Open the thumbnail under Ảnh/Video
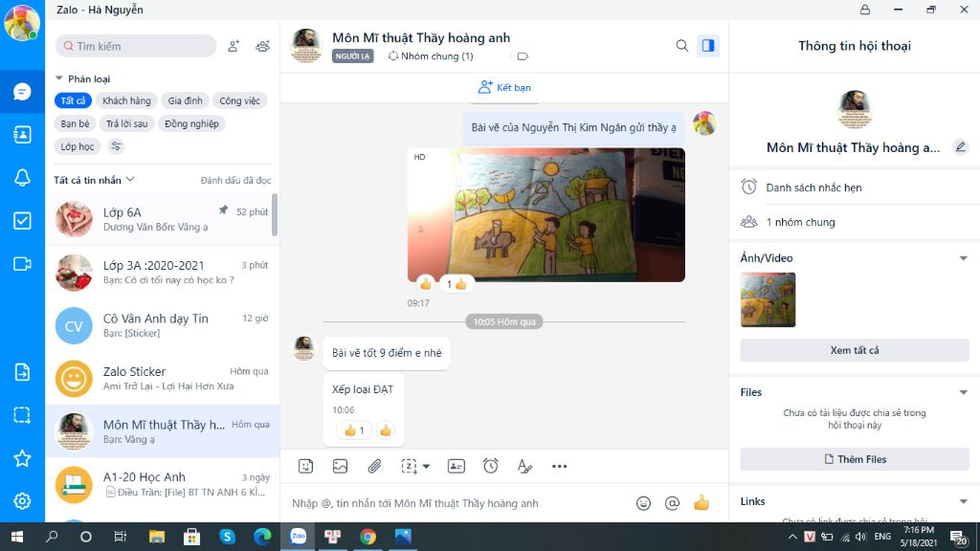980x551 pixels. tap(768, 299)
